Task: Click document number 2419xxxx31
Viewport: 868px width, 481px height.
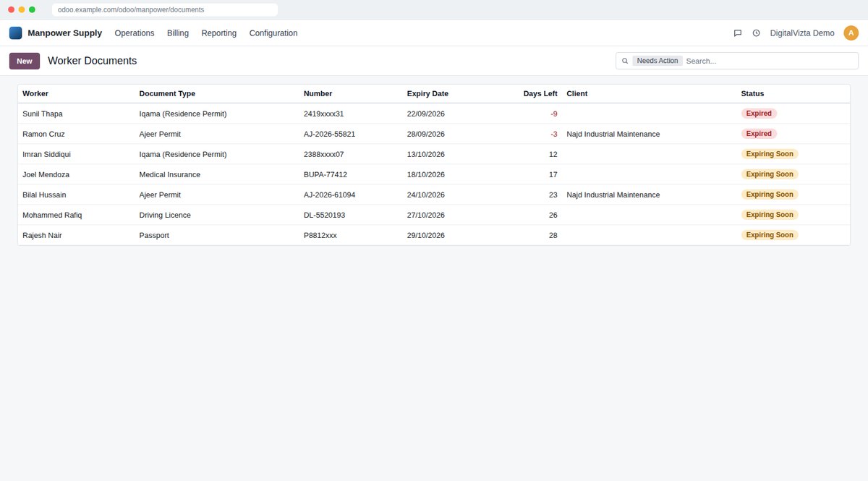Action: pos(323,114)
